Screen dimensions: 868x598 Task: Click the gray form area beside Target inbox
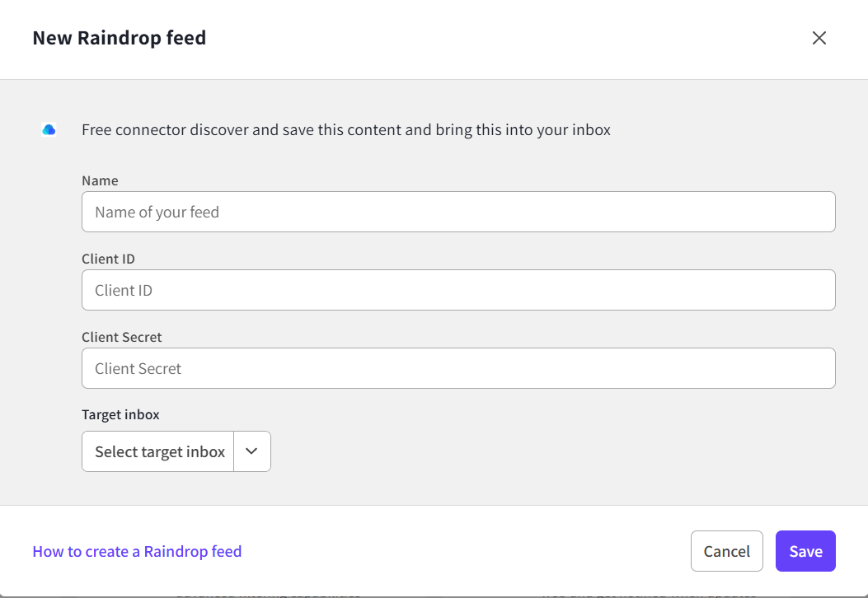click(x=536, y=451)
